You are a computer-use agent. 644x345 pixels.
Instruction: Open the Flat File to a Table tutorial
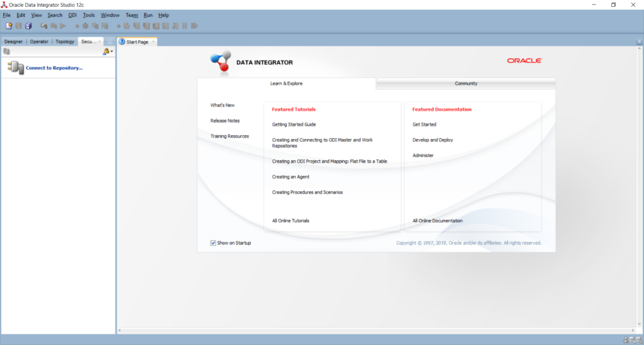(330, 162)
